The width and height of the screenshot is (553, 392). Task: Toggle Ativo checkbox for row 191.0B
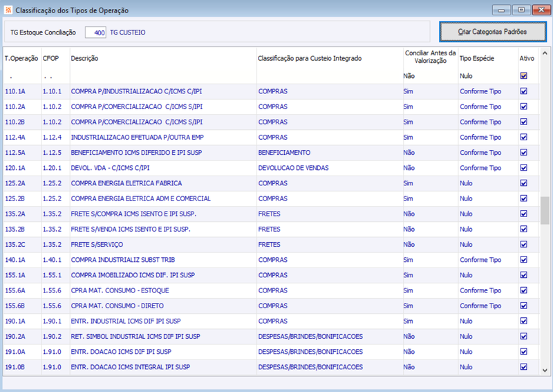click(524, 367)
